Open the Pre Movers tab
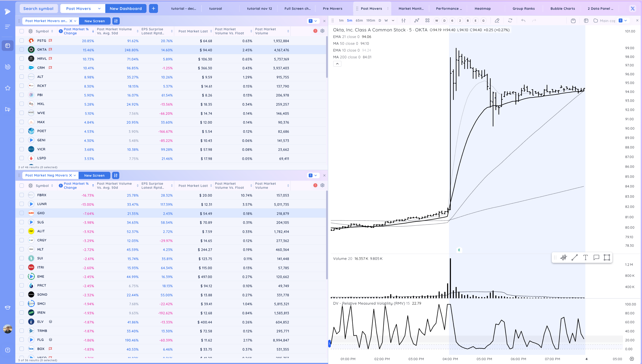642x364 pixels. pyautogui.click(x=333, y=8)
